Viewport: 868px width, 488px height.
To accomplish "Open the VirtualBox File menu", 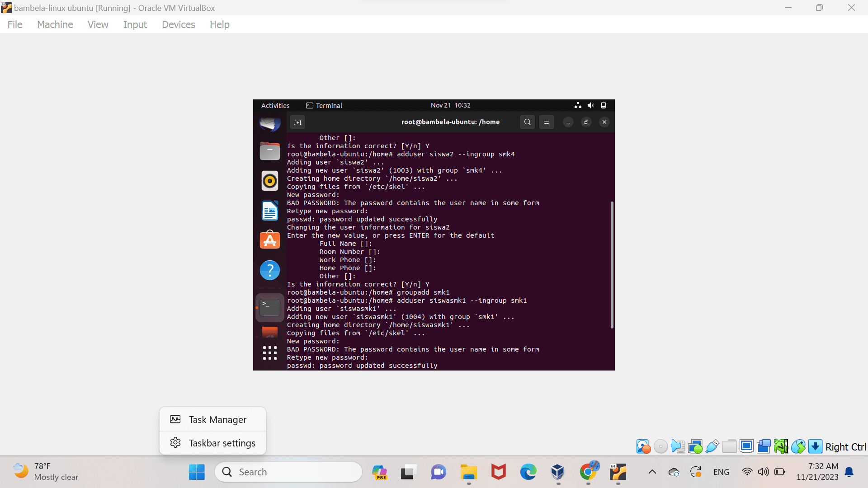I will coord(15,24).
